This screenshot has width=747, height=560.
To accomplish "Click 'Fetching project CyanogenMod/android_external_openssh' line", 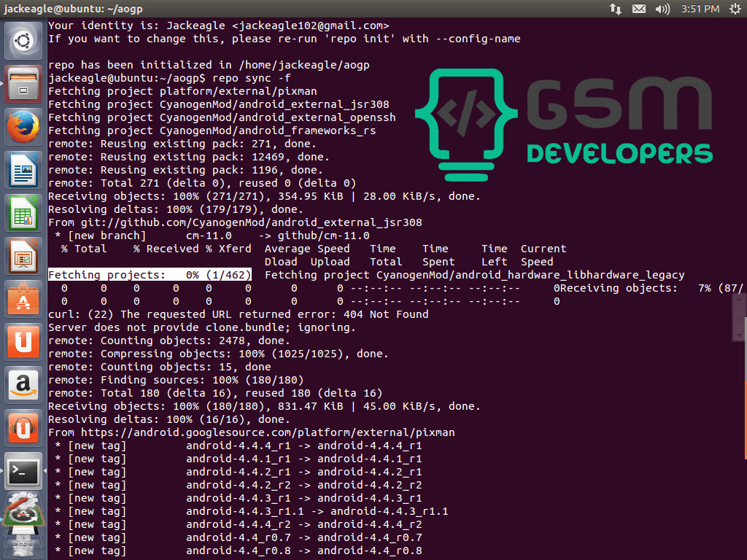I will [x=222, y=117].
